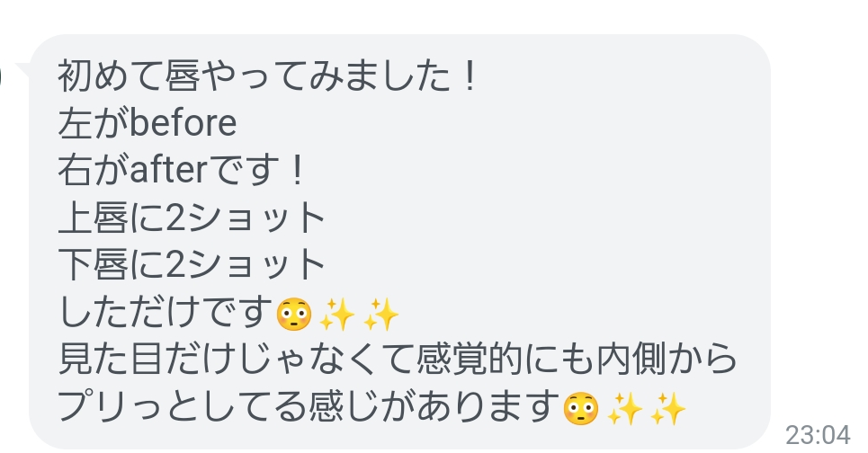
Task: Click the 23:04 message timestamp
Action: point(818,435)
